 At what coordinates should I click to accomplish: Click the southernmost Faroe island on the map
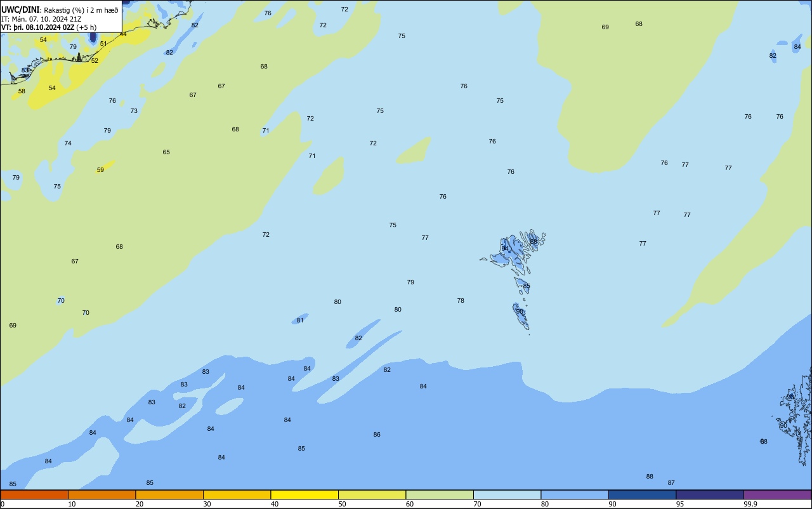coord(520,315)
